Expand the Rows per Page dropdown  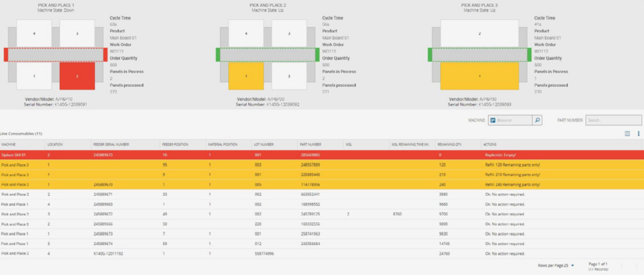[x=572, y=266]
